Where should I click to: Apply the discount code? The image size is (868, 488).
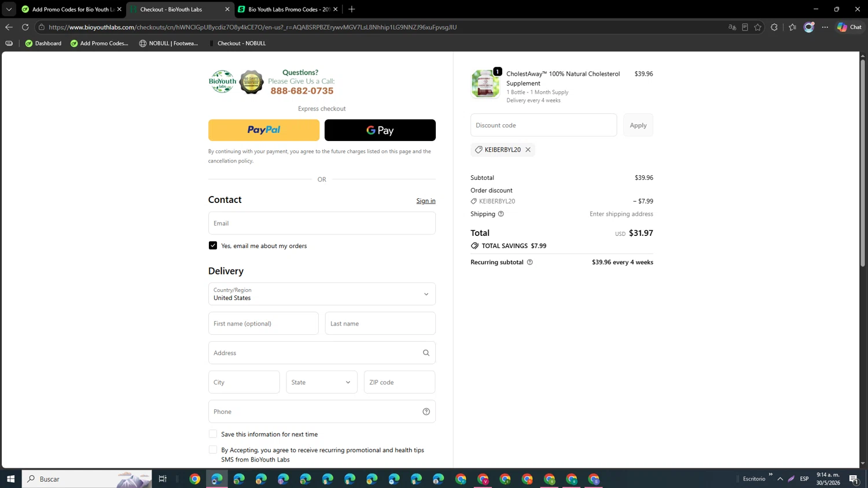pyautogui.click(x=638, y=125)
